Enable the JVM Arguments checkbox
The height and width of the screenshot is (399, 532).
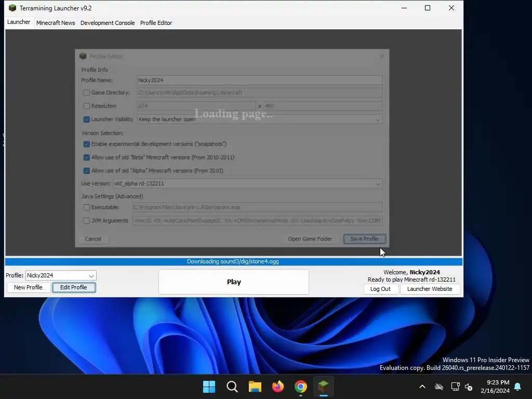pos(87,220)
